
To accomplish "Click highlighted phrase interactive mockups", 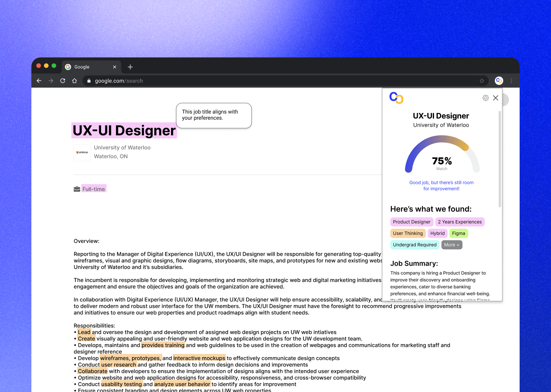I will [199, 358].
